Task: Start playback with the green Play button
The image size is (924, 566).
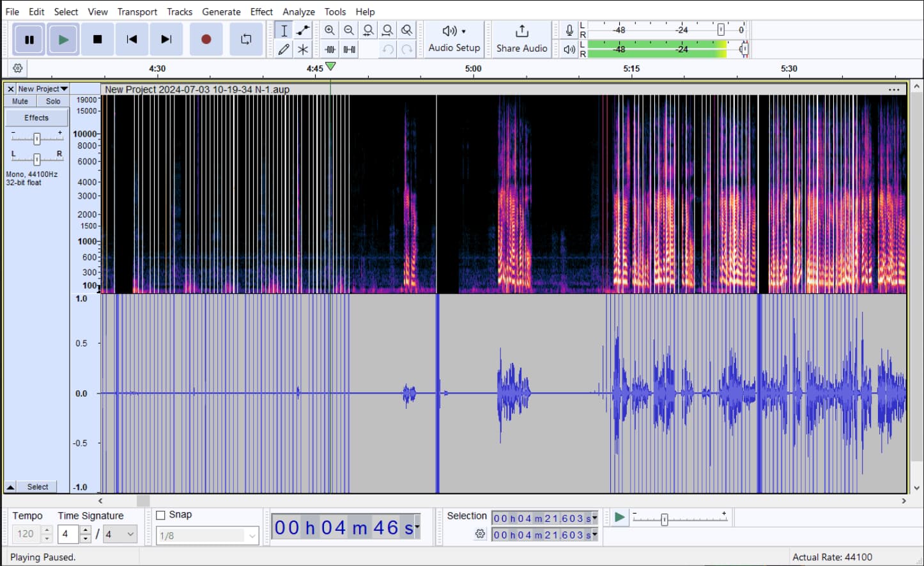Action: 63,40
